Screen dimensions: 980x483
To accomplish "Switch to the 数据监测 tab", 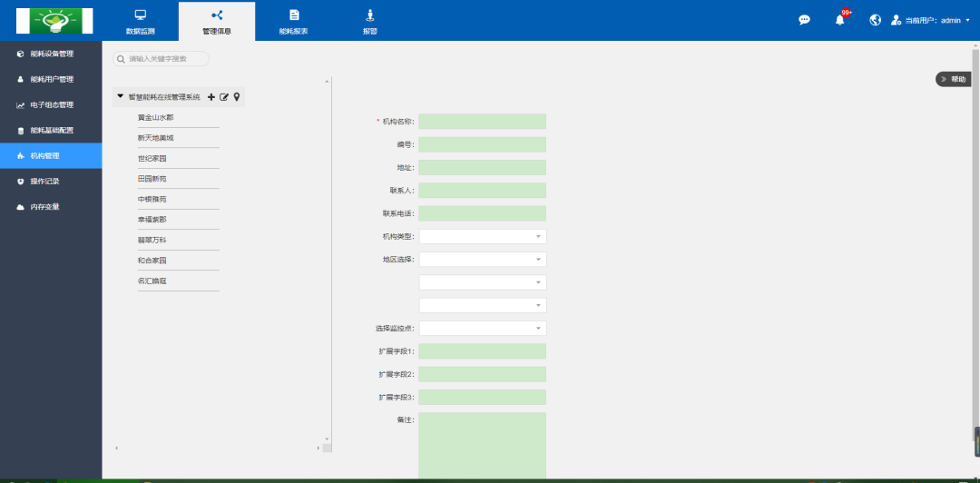I will (140, 22).
